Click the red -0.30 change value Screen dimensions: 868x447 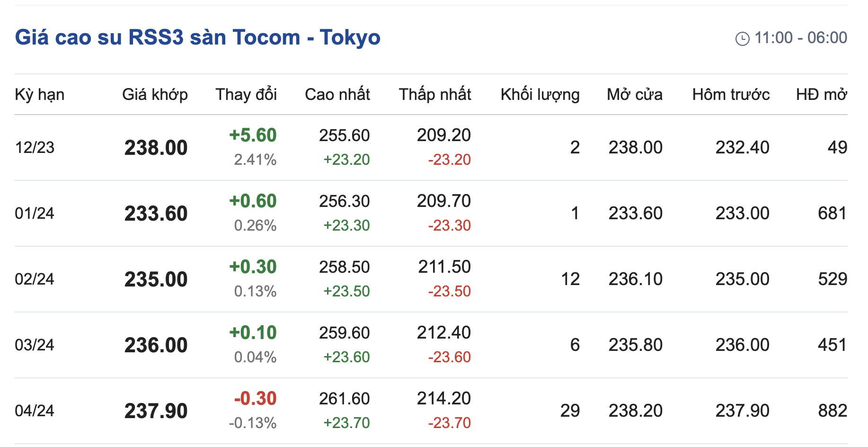coord(255,398)
